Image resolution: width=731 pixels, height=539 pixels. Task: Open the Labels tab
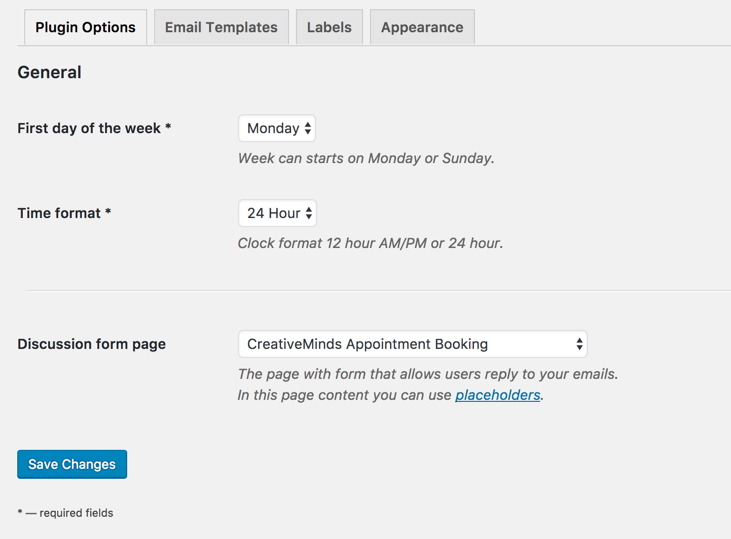tap(329, 27)
